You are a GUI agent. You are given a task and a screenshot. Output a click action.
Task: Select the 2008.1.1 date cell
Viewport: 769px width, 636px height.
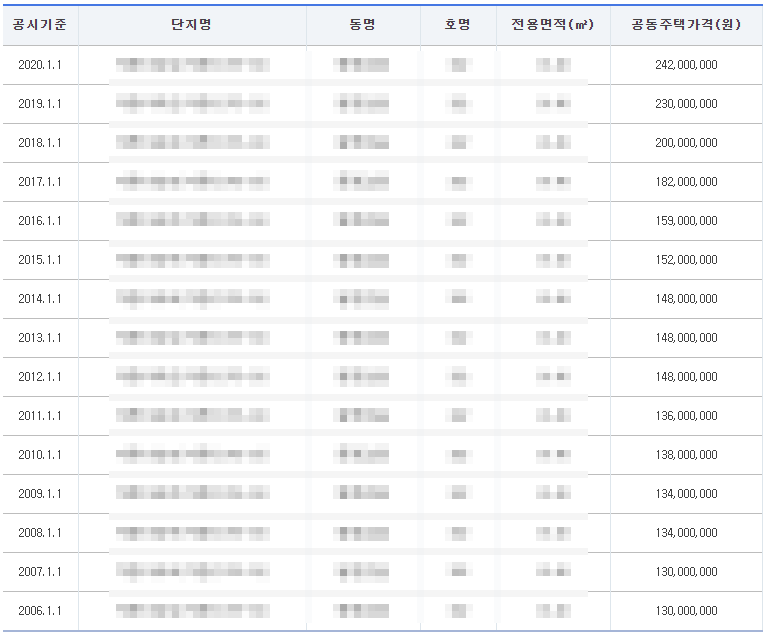point(40,533)
